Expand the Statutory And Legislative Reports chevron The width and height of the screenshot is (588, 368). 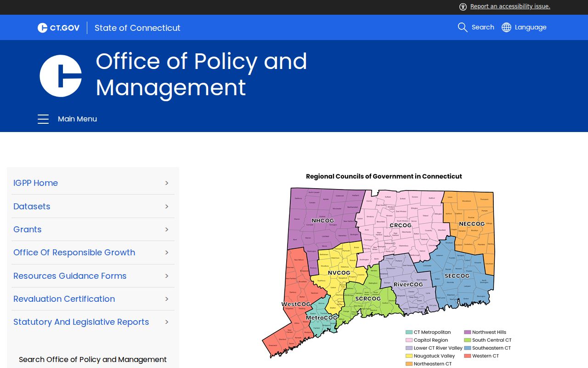coord(167,322)
